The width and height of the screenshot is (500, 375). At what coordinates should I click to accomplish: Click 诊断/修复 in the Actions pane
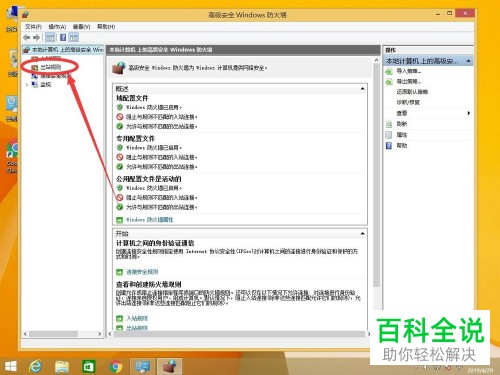408,102
